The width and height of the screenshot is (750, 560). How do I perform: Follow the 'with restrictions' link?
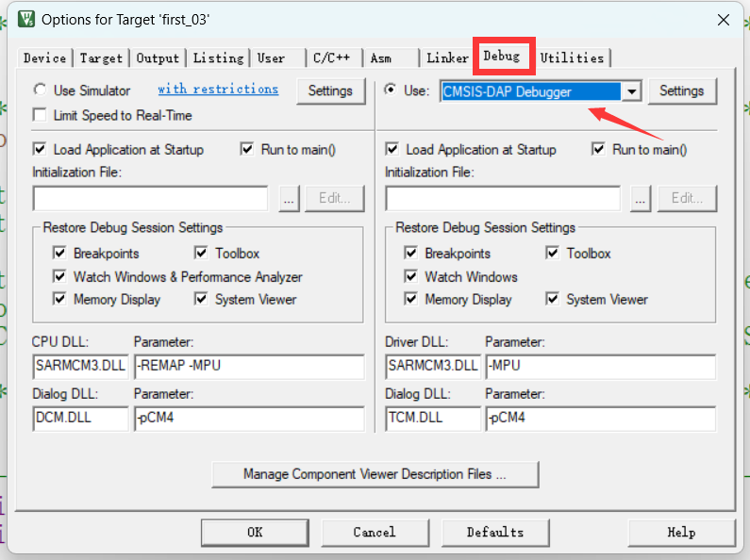pyautogui.click(x=218, y=90)
